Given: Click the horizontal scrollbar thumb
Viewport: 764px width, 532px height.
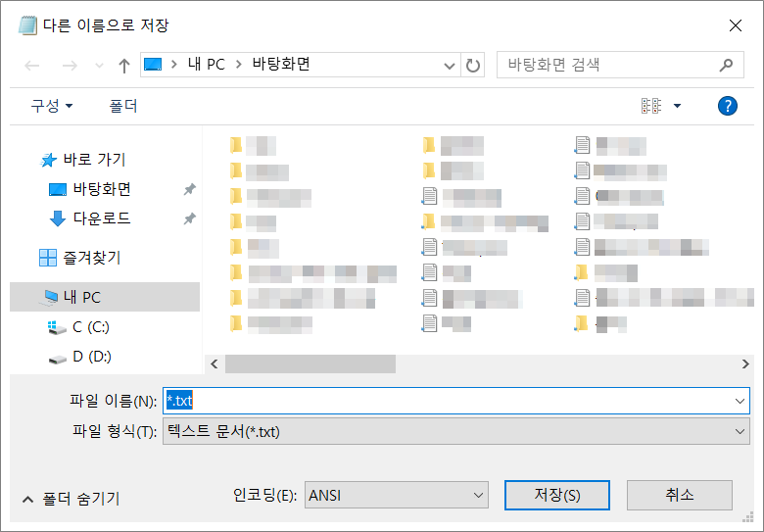Looking at the screenshot, I should 310,363.
